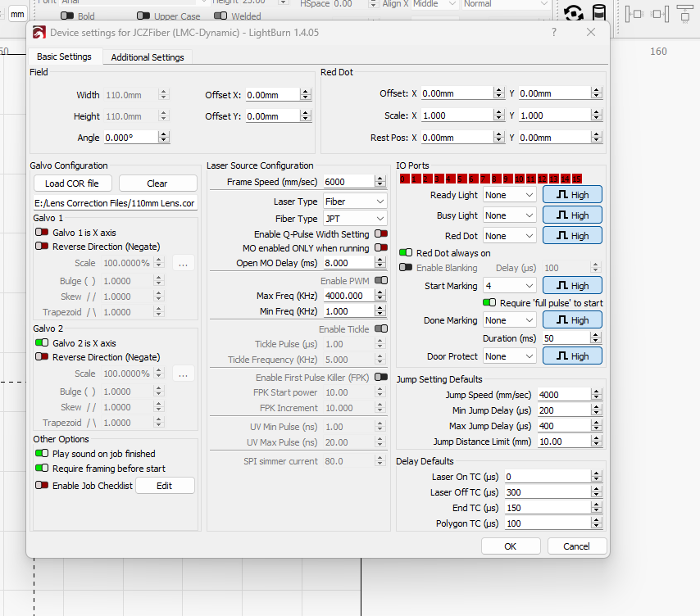Click the LightBurn logo in dialog title
Viewport: 700px width, 616px height.
click(x=39, y=33)
